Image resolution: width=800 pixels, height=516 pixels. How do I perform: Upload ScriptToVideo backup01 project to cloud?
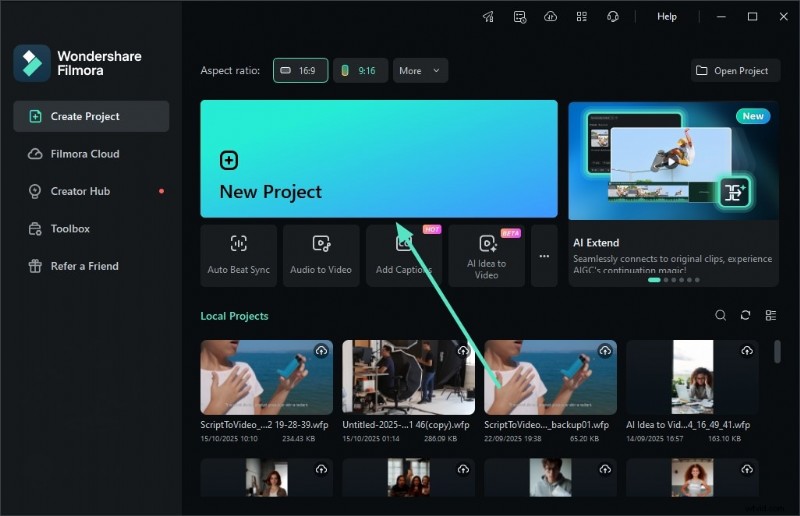[x=605, y=351]
